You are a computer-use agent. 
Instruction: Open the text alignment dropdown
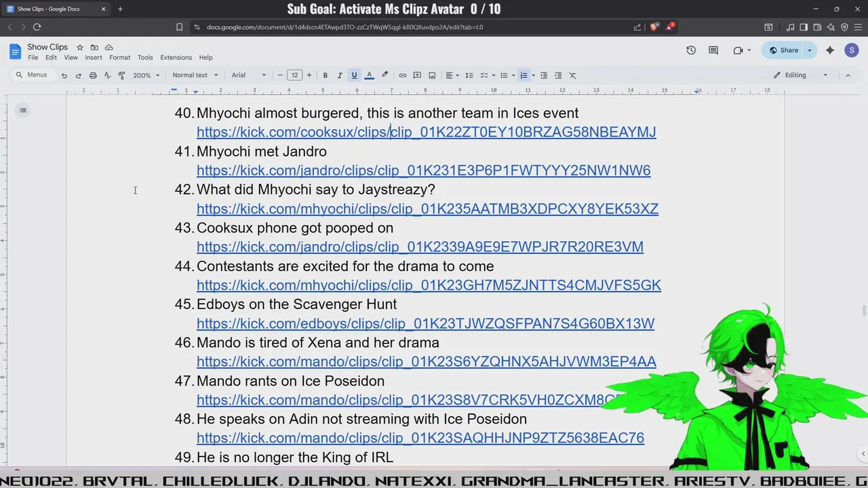[452, 75]
